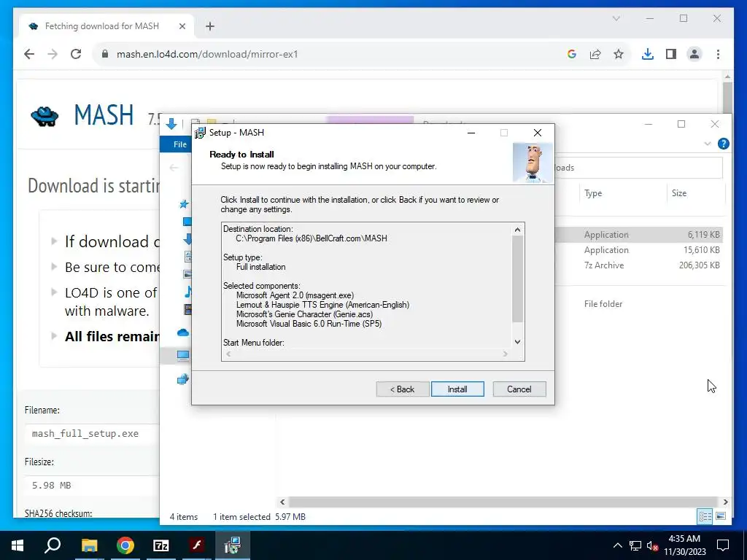The image size is (747, 560).
Task: Open Chrome tab search chevron
Action: coord(616,18)
